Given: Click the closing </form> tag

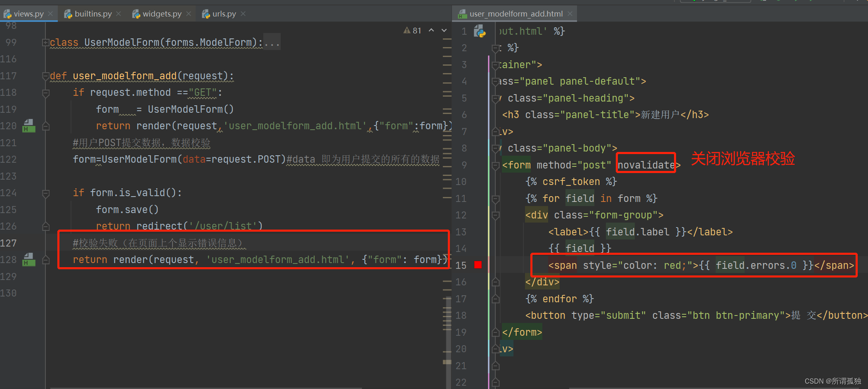Looking at the screenshot, I should coord(522,332).
